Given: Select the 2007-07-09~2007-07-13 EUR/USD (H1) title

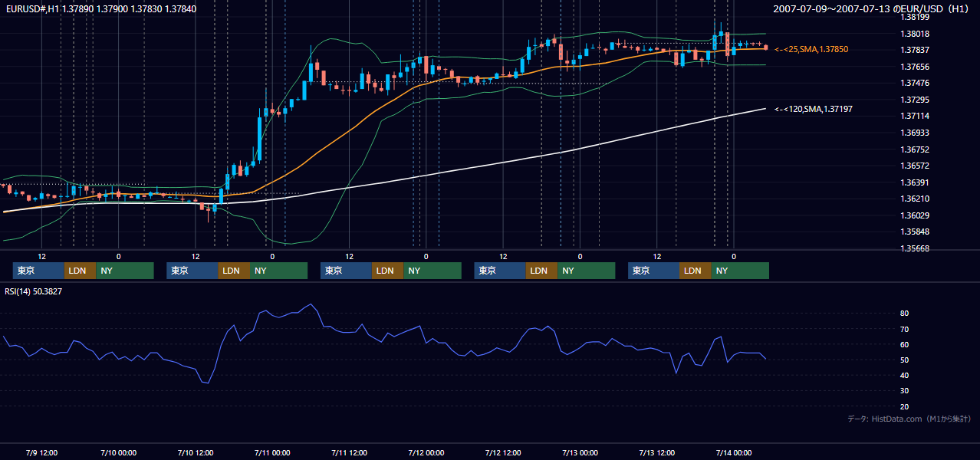Looking at the screenshot, I should [x=872, y=8].
